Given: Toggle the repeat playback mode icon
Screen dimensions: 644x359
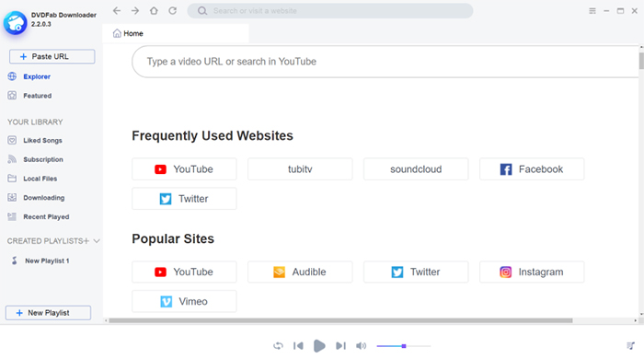Looking at the screenshot, I should (x=278, y=346).
